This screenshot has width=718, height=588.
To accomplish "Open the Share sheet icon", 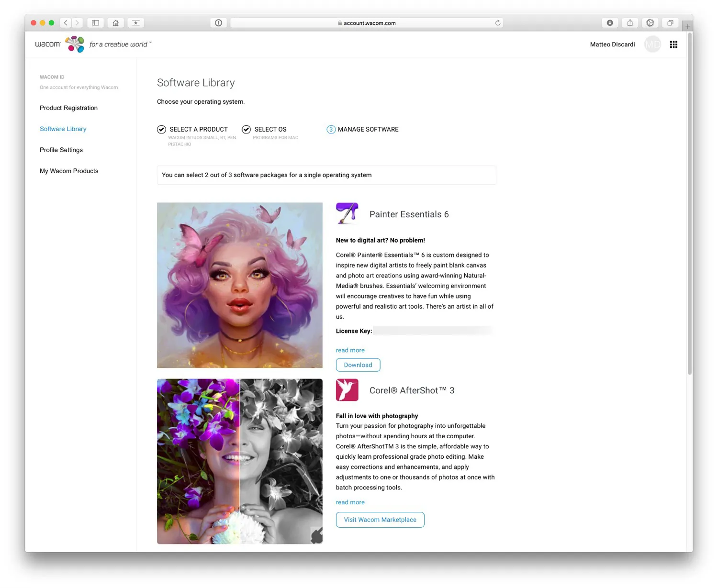I will tap(630, 22).
